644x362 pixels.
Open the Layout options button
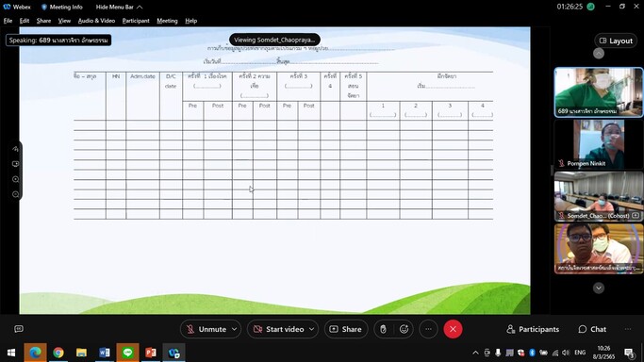(616, 41)
